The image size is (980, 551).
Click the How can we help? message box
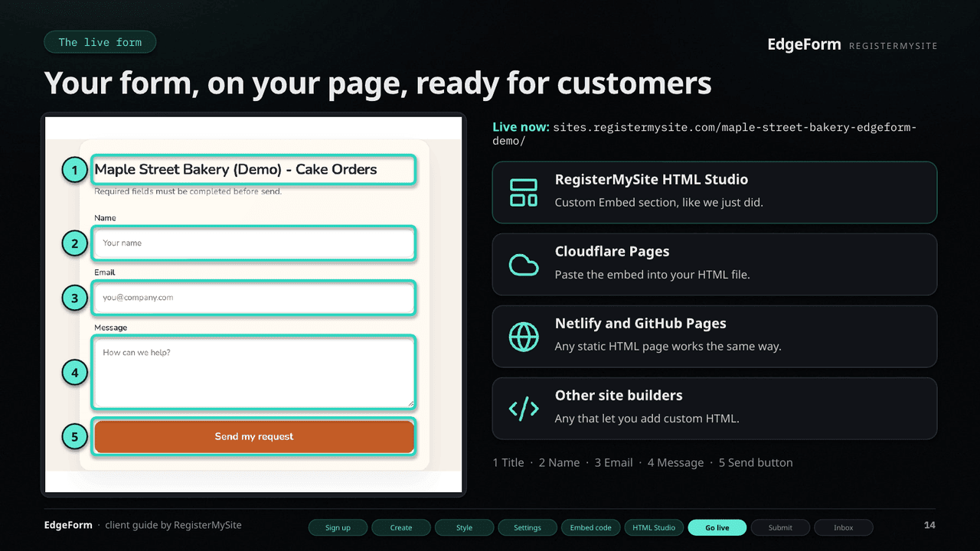pyautogui.click(x=254, y=373)
